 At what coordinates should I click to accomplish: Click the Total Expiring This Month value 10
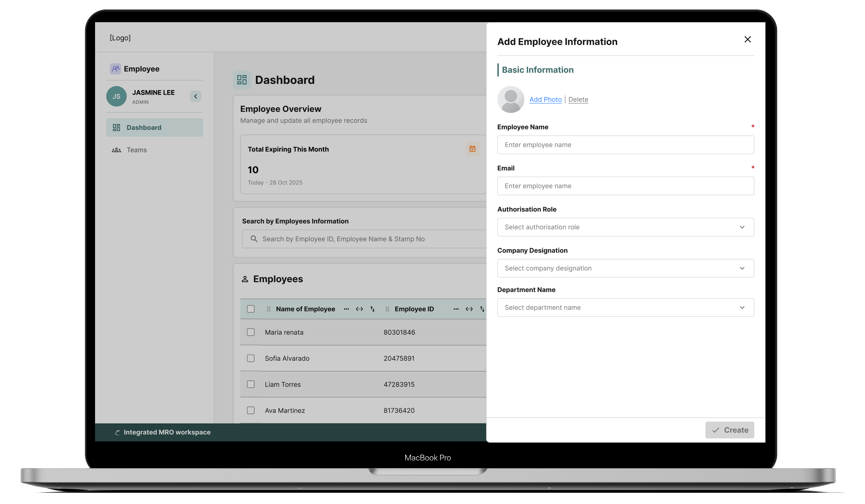pos(253,170)
